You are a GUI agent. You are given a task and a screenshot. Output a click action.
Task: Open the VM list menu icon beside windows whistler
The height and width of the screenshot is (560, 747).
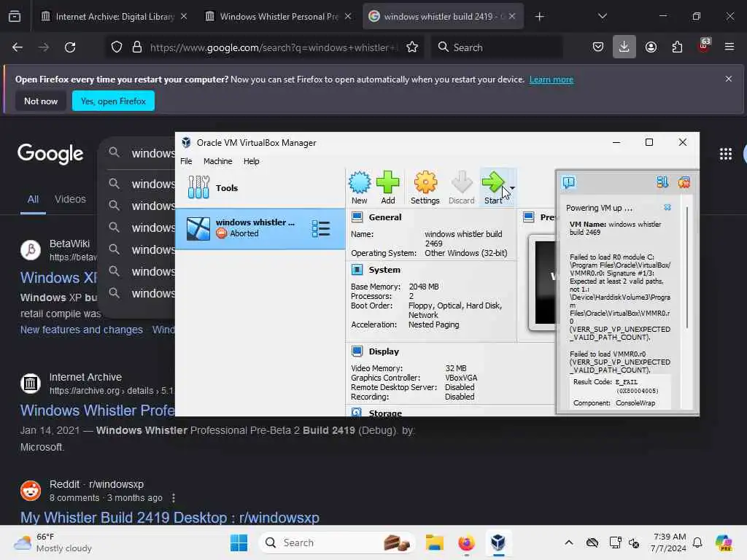tap(321, 228)
